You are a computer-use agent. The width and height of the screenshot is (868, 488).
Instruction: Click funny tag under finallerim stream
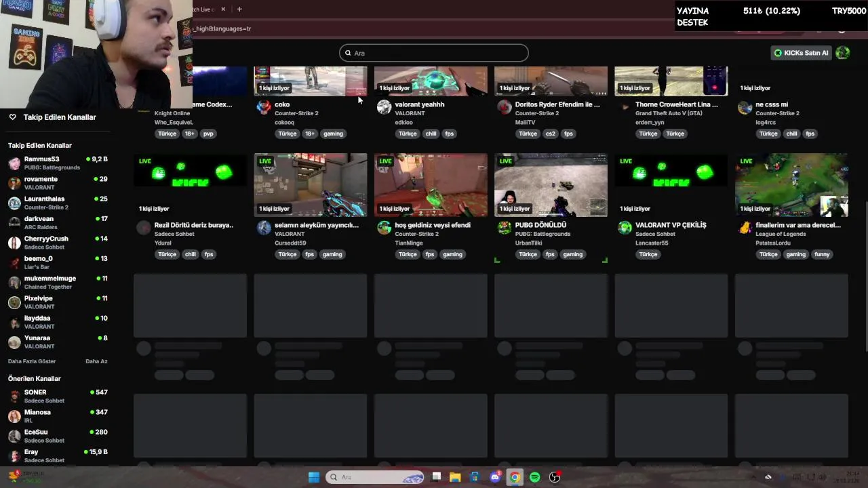click(x=822, y=254)
